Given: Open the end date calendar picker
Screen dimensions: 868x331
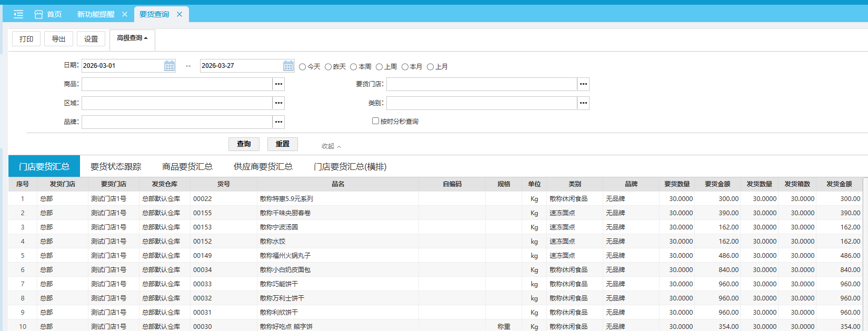Looking at the screenshot, I should [x=288, y=66].
